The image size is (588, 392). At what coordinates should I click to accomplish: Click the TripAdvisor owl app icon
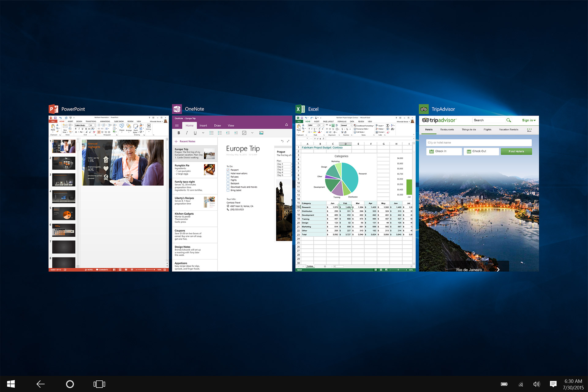(424, 109)
